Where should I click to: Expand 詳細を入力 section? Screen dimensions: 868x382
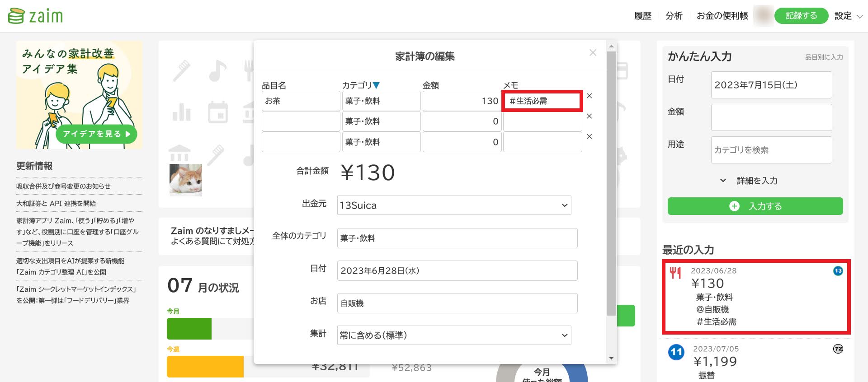749,181
